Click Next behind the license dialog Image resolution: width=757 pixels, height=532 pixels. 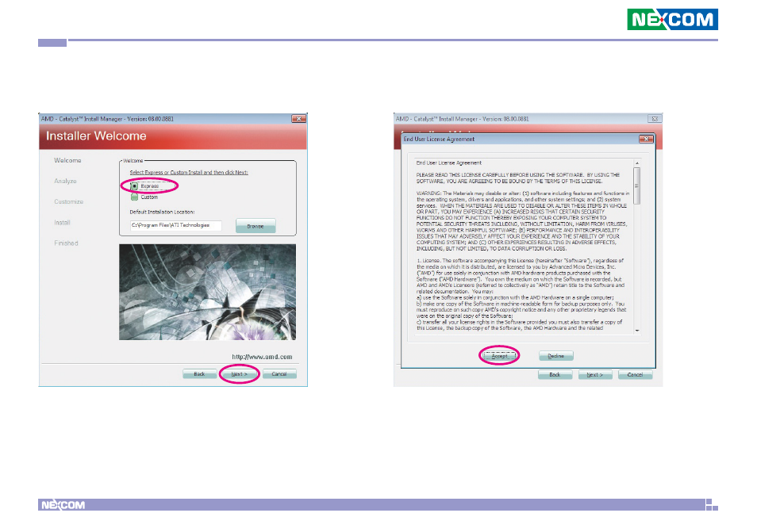coord(595,375)
